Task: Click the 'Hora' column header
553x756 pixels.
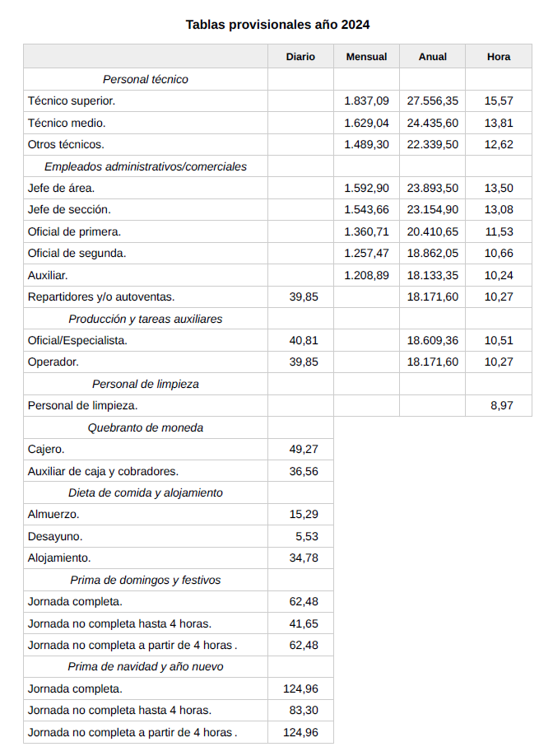Action: pos(499,57)
